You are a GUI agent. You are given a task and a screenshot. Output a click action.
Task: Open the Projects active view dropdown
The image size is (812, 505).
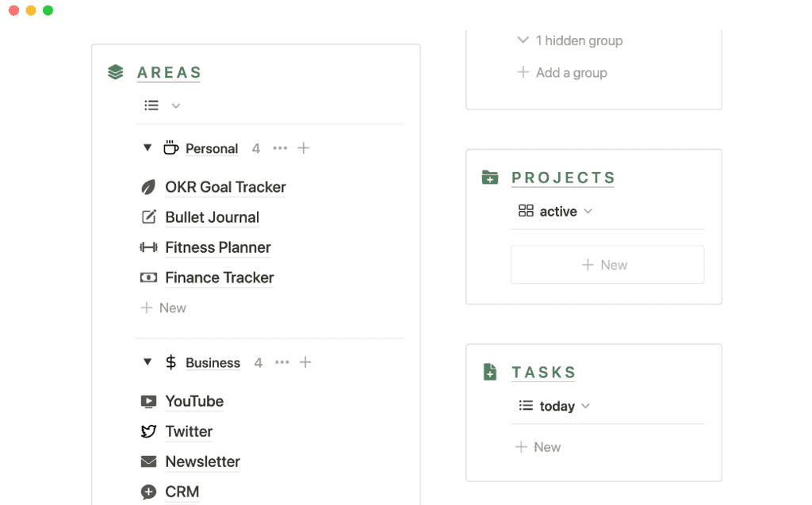point(555,211)
